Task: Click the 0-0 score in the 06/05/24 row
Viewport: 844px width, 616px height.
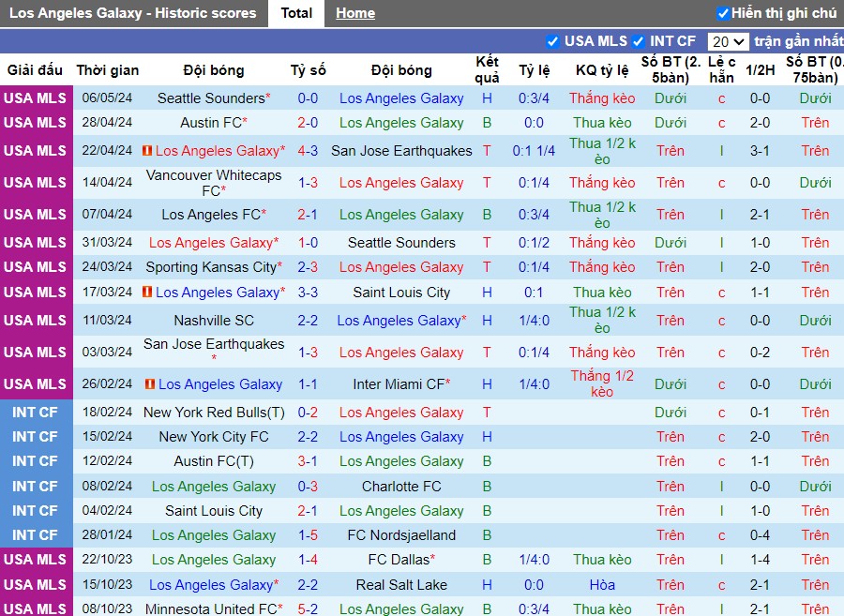Action: [308, 98]
